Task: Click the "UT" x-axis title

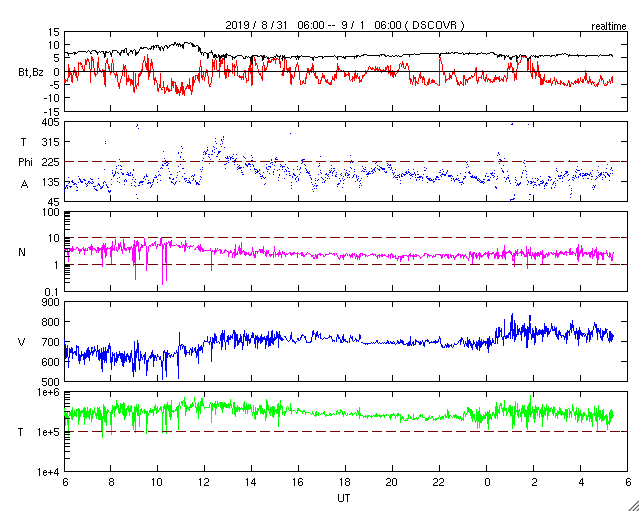Action: (x=343, y=498)
